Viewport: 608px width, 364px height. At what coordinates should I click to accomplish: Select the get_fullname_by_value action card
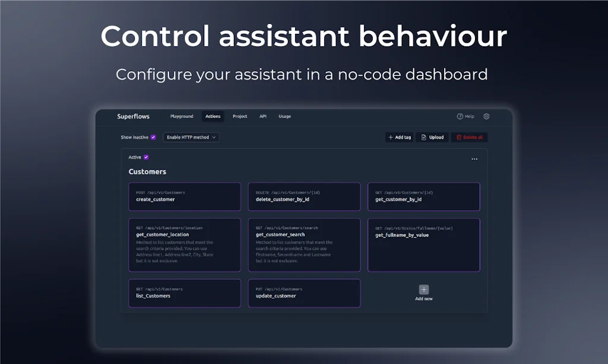[423, 245]
